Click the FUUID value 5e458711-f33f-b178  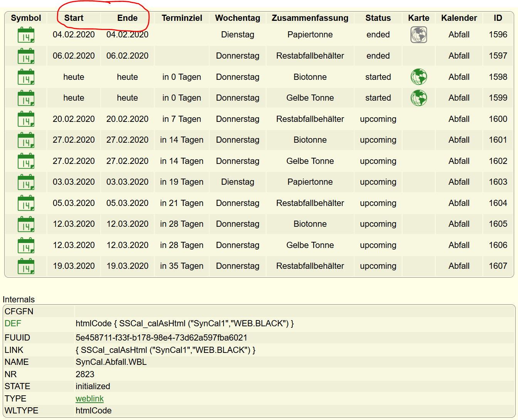161,337
